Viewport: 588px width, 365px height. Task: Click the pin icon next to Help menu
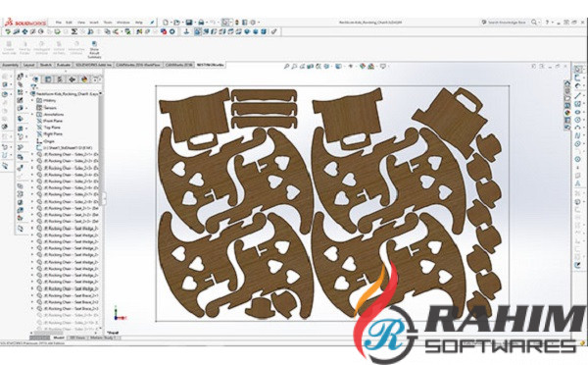pos(152,23)
